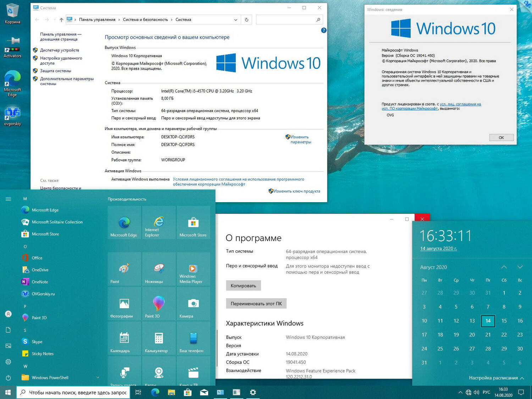
Task: Open the Calendar tile (Календарь)
Action: (124, 338)
